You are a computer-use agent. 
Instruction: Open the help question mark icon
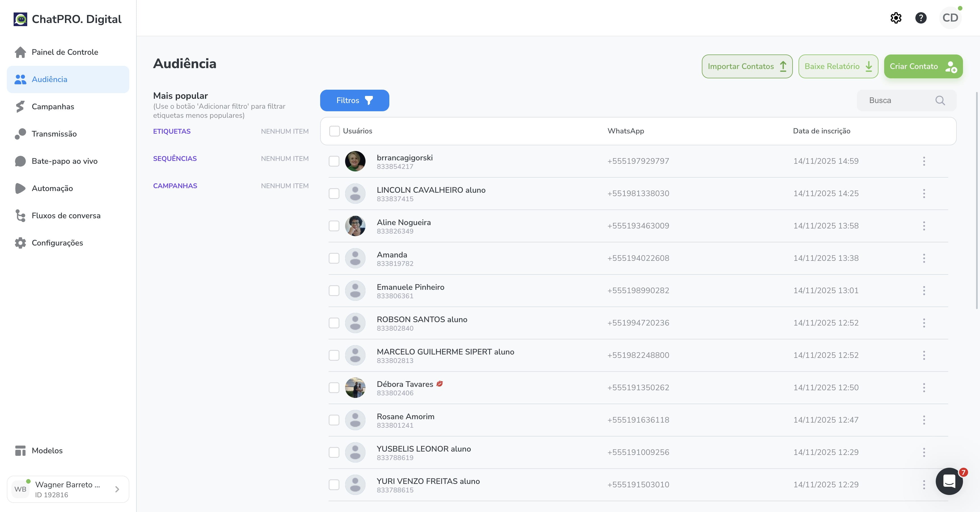[x=921, y=18]
